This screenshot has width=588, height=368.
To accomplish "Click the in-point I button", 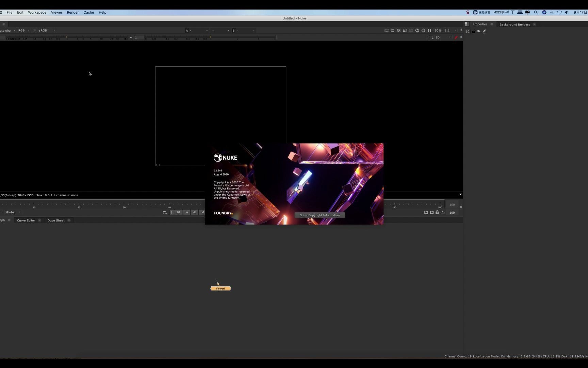I will coord(171,212).
